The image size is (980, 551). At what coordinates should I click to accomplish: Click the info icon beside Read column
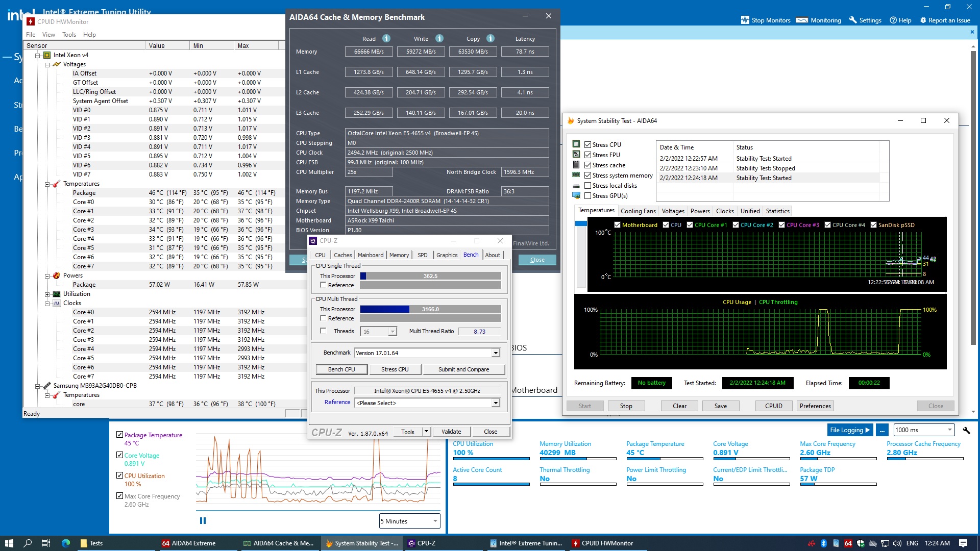[x=386, y=38]
